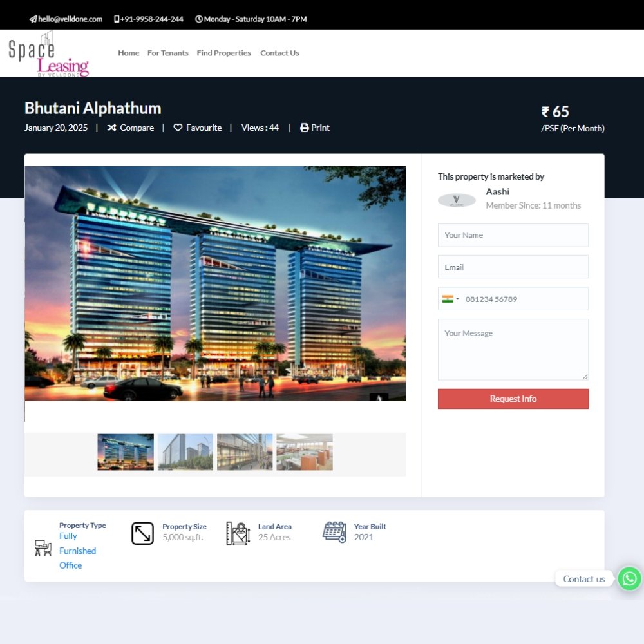Click the WhatsApp chat icon
This screenshot has width=644, height=644.
tap(629, 578)
